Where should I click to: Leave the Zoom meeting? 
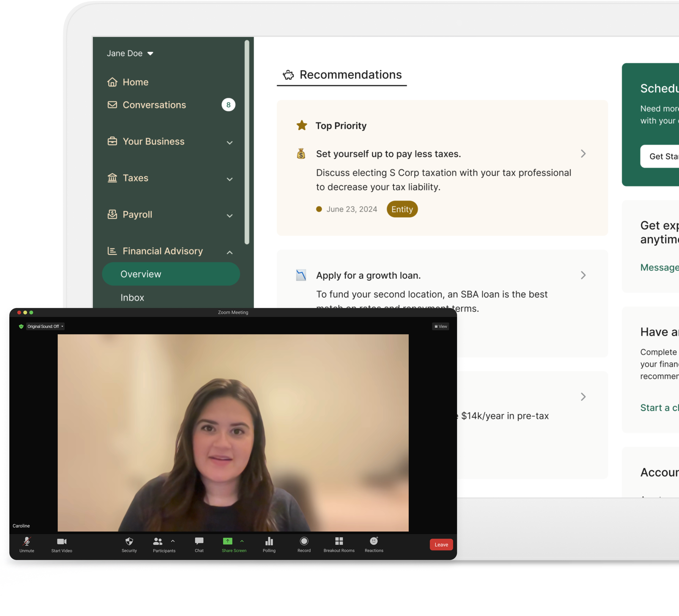point(441,545)
